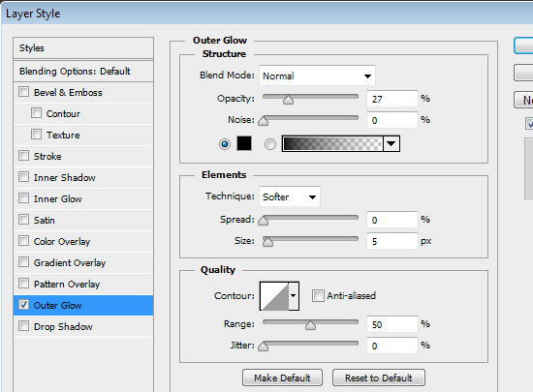Open the gradient picker dropdown arrow
533x392 pixels.
392,143
